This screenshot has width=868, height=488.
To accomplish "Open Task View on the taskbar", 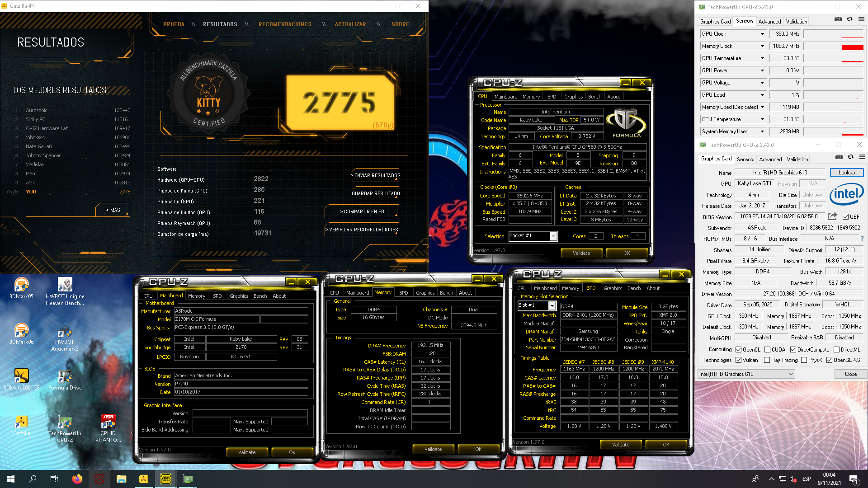I will click(54, 479).
